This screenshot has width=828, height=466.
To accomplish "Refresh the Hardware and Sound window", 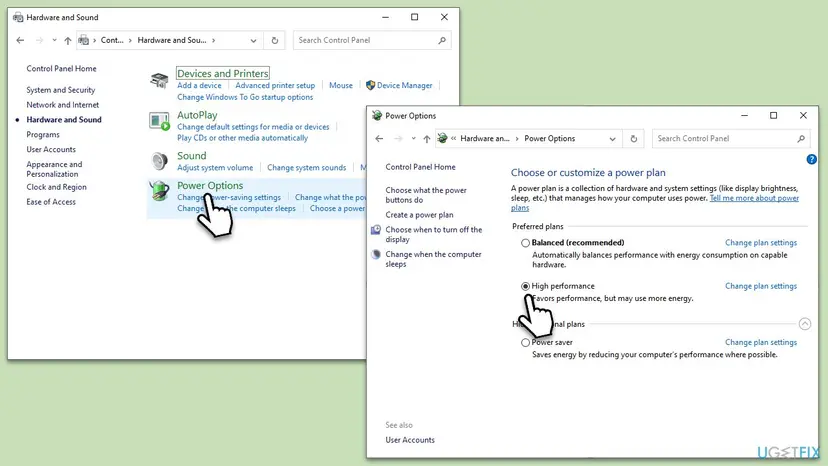I will [275, 40].
